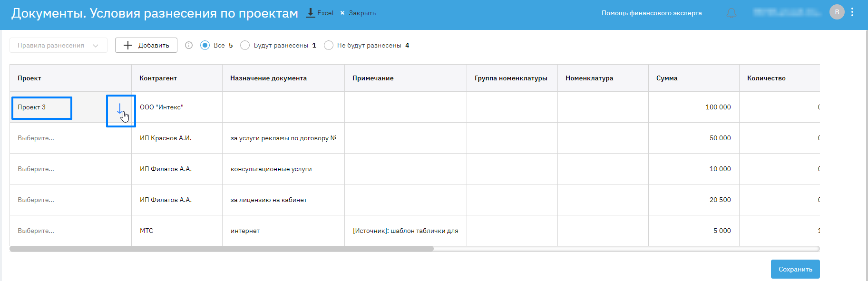Click the notification bell icon
868x281 pixels.
(731, 13)
